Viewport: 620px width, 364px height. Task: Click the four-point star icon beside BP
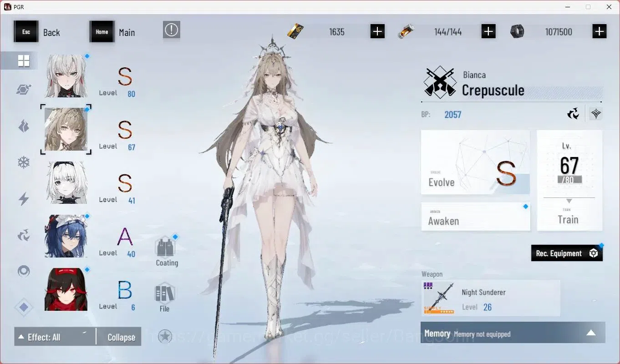tap(596, 114)
